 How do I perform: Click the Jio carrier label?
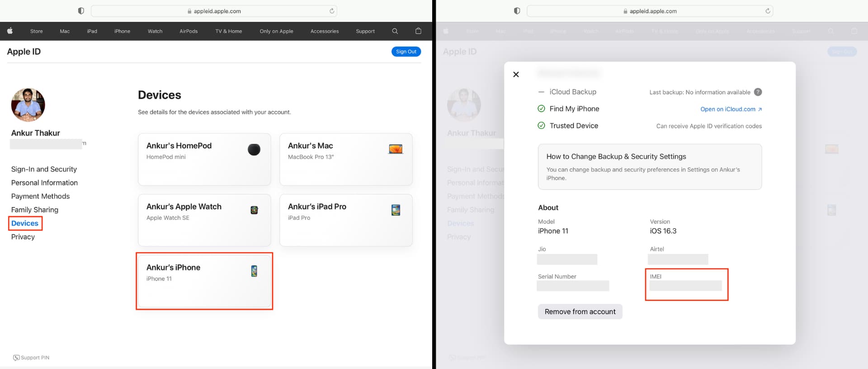tap(542, 249)
